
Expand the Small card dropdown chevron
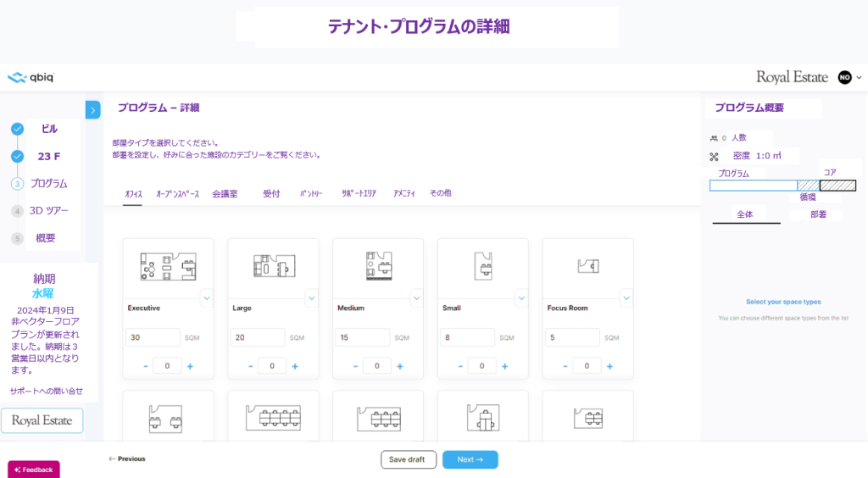521,298
